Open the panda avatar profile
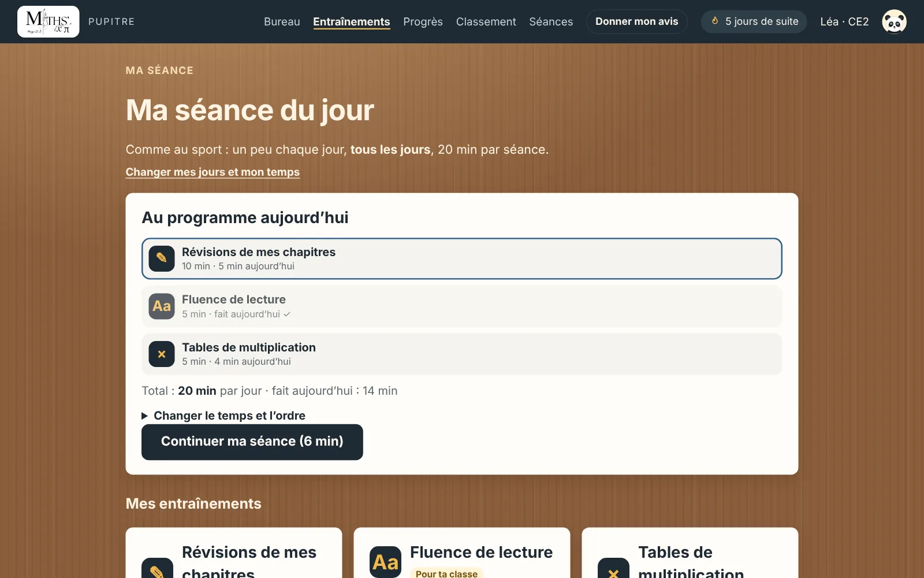Image resolution: width=924 pixels, height=578 pixels. click(x=894, y=22)
